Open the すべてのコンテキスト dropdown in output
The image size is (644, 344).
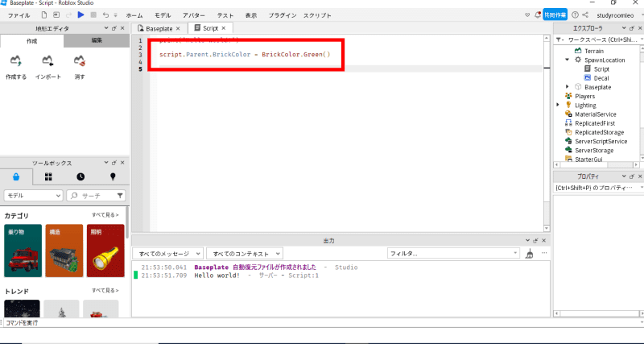[x=248, y=253]
